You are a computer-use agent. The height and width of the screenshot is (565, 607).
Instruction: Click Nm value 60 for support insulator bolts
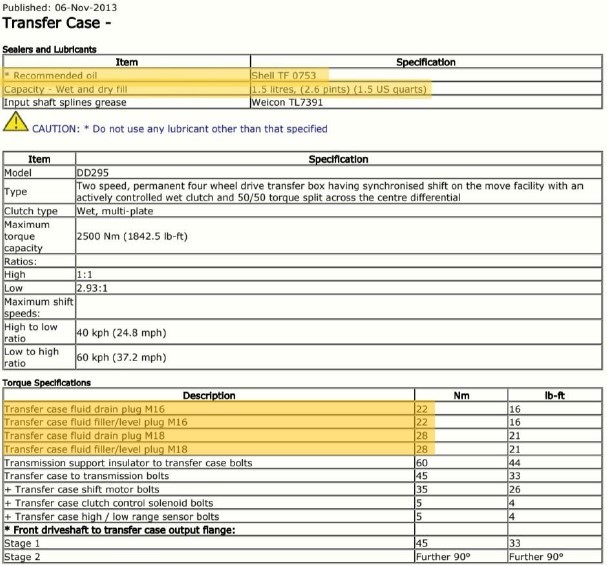pyautogui.click(x=422, y=463)
